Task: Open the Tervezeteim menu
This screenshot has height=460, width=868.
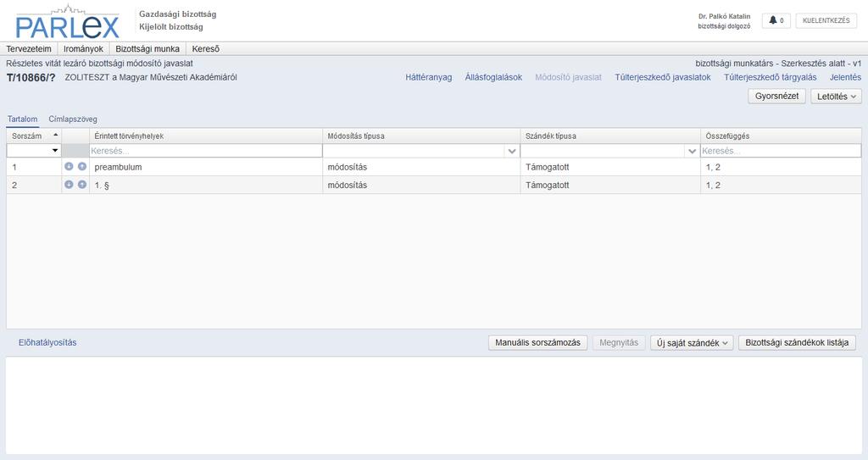Action: pyautogui.click(x=29, y=49)
